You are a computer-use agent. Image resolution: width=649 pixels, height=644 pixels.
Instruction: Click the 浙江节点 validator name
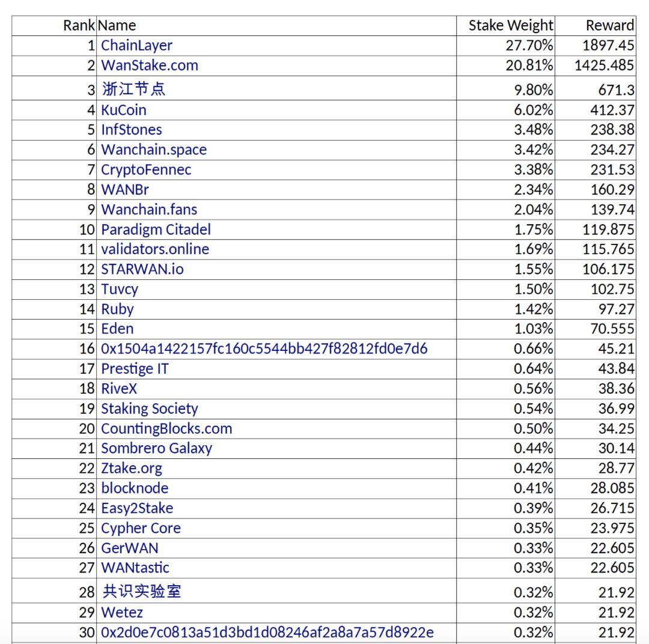point(133,89)
